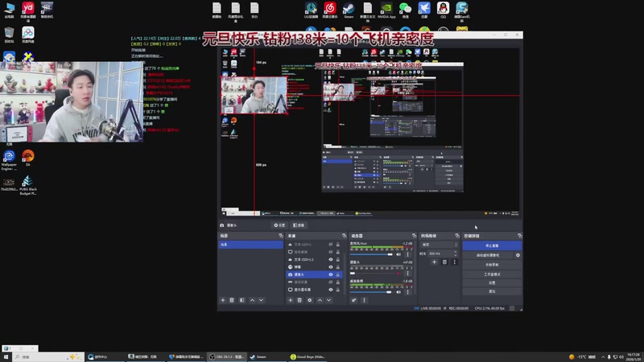Viewport: 644px width, 362px height.
Task: Show the hidden game capture source via eye icon
Action: (331, 282)
